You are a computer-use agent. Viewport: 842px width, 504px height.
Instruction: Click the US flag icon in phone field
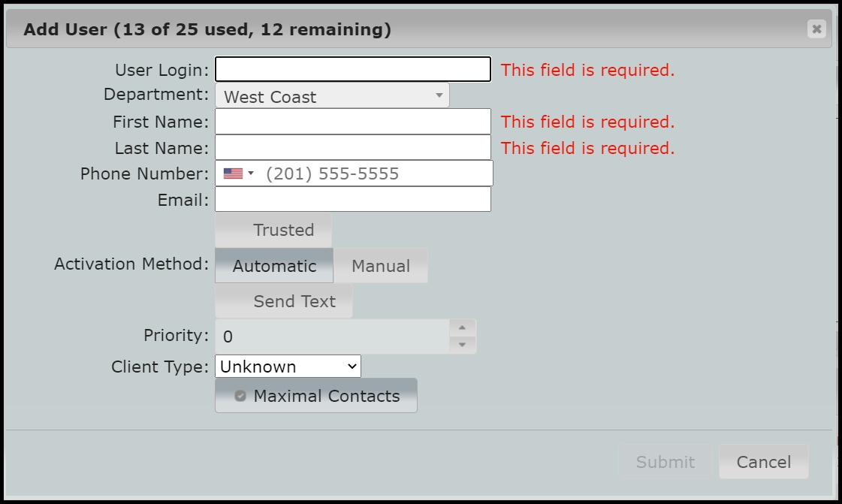[x=234, y=173]
